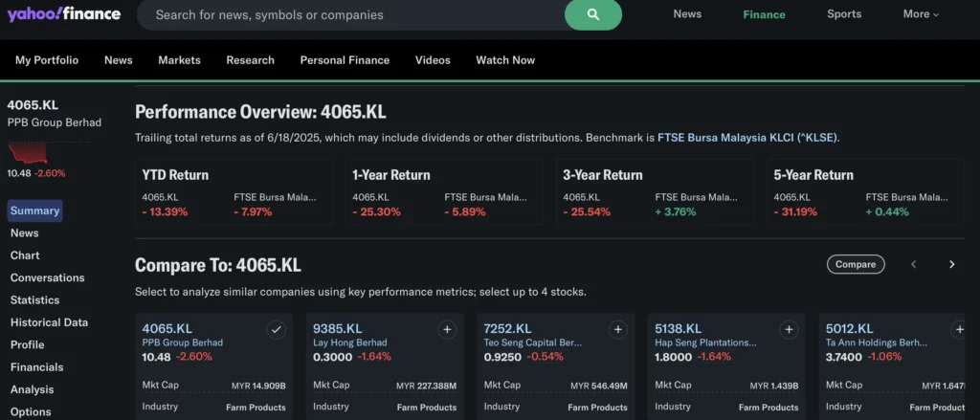
Task: Open Videos navigation tab
Action: pos(433,60)
